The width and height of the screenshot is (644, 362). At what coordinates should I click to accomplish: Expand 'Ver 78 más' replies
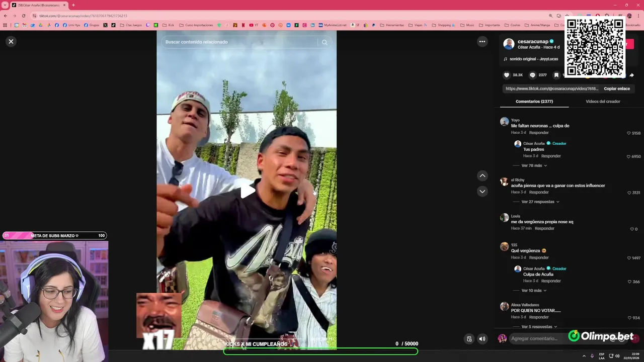(534, 165)
